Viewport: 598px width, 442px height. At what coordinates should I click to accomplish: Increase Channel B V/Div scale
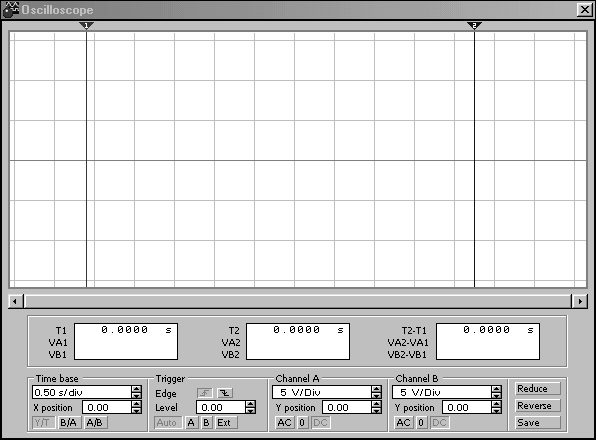click(x=496, y=389)
